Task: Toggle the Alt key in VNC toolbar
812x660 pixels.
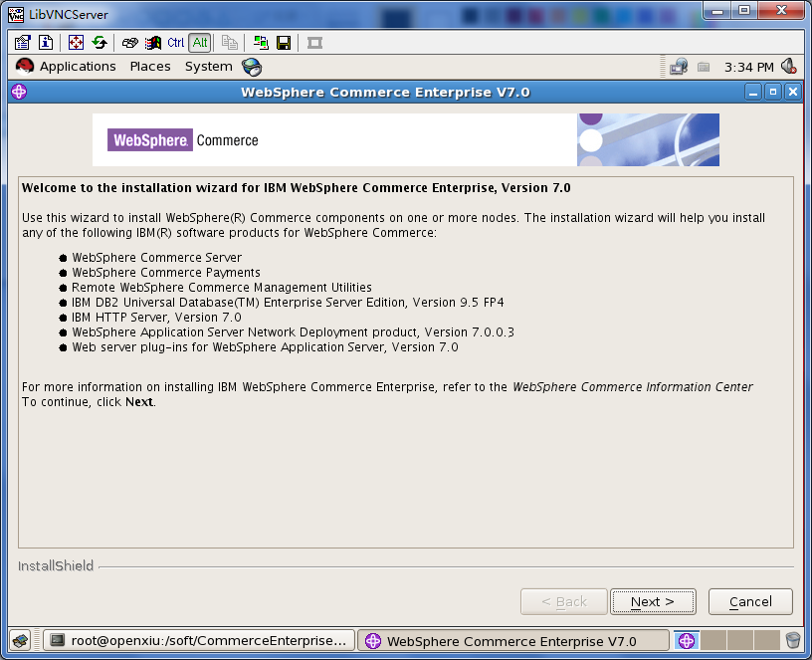Action: [200, 43]
